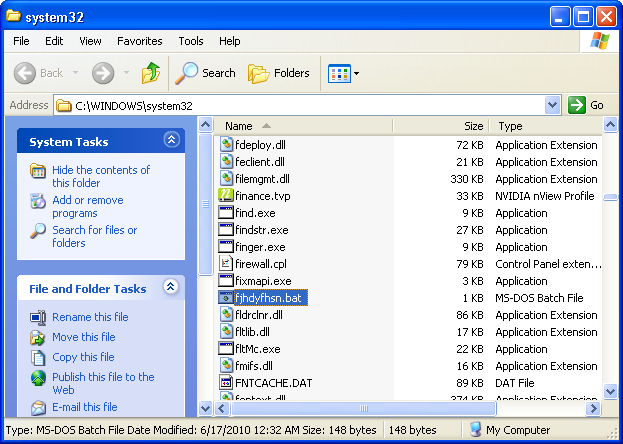
Task: Click the NVIDIA nView Profile type cell
Action: point(545,196)
